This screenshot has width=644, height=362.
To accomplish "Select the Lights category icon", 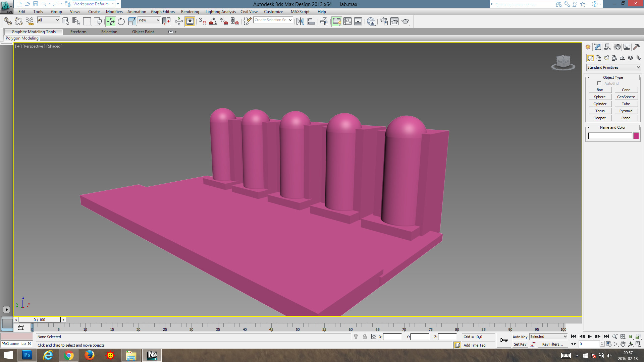I will [x=606, y=58].
